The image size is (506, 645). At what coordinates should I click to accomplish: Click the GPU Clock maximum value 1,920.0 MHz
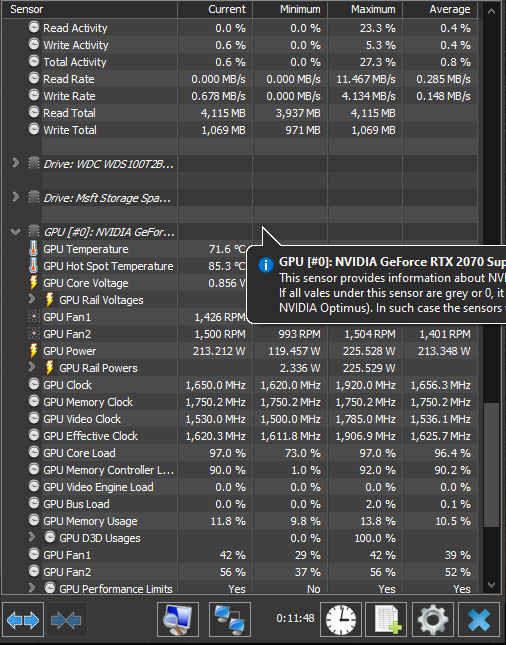(365, 385)
